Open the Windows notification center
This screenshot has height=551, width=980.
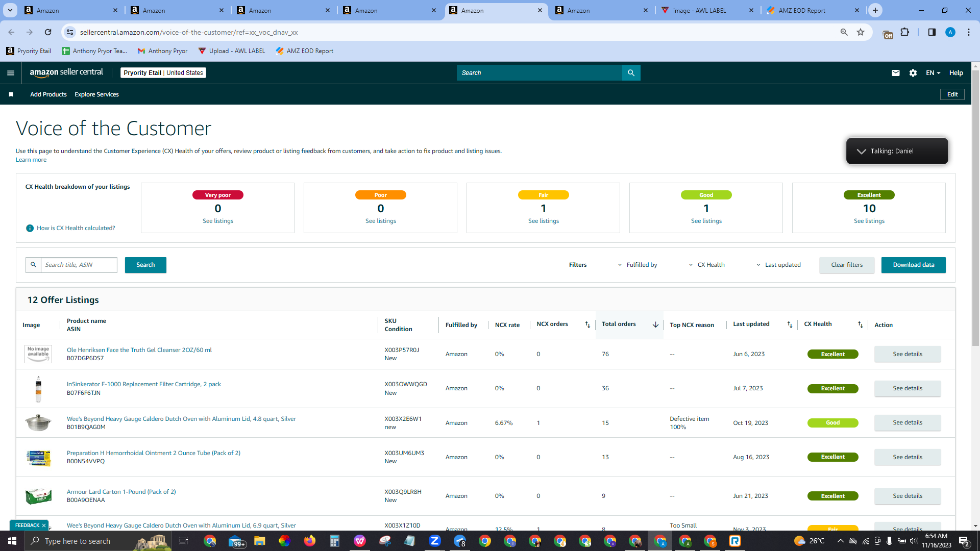(964, 541)
